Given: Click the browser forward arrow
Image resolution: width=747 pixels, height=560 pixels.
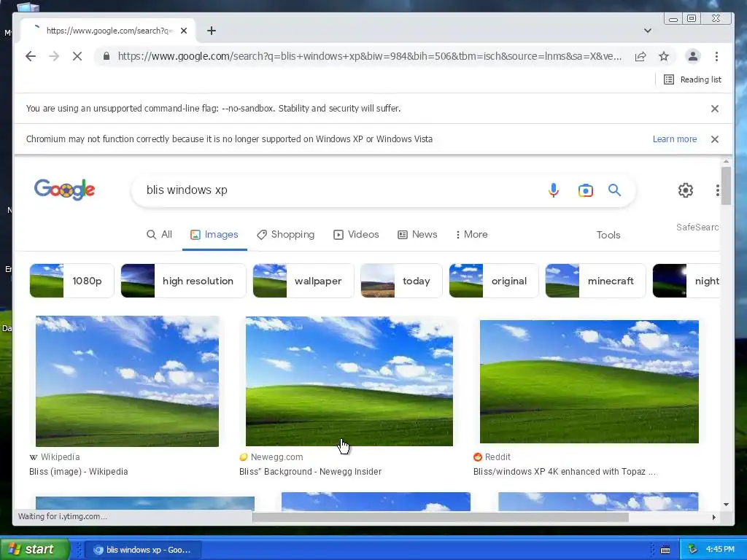Looking at the screenshot, I should [54, 56].
